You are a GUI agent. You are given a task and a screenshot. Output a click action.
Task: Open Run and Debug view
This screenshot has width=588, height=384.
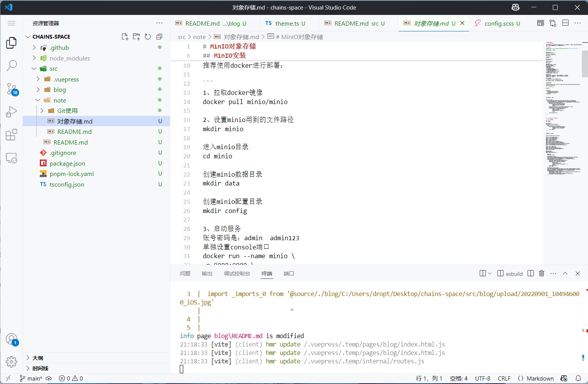[x=11, y=112]
